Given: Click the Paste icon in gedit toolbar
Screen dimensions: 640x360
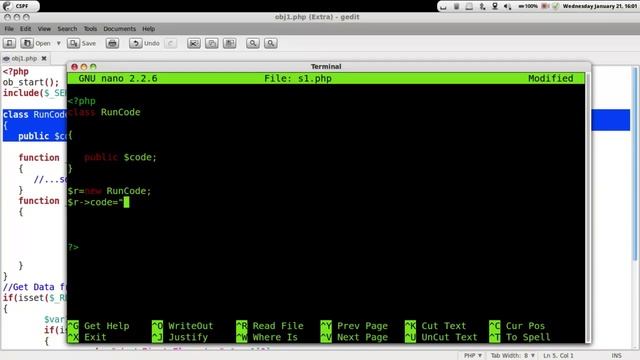Looking at the screenshot, I should (x=229, y=43).
